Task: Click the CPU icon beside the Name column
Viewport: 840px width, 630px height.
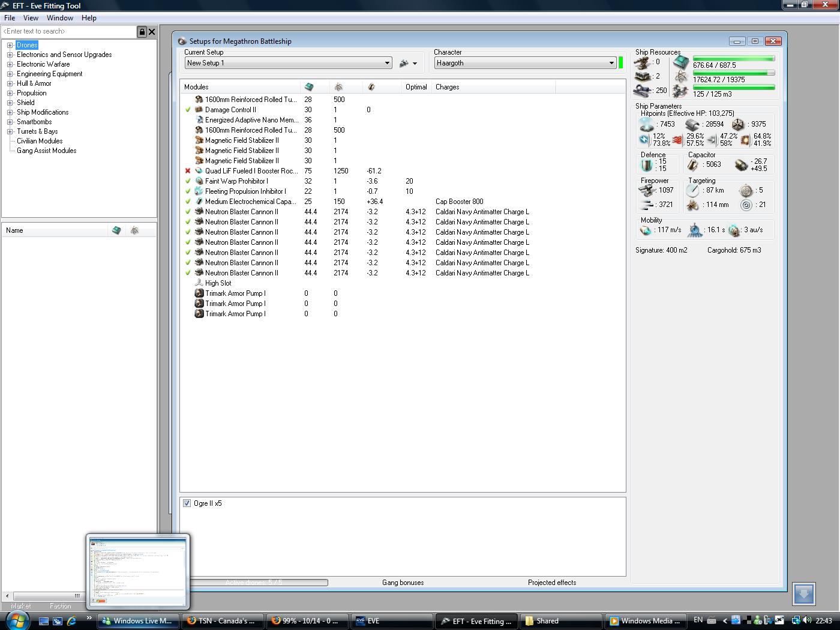Action: pos(116,230)
